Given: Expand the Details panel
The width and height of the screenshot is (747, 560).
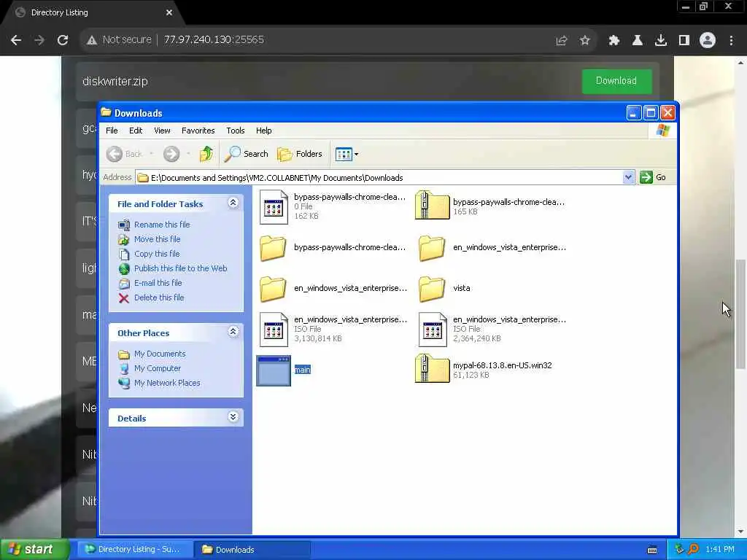Looking at the screenshot, I should tap(233, 417).
